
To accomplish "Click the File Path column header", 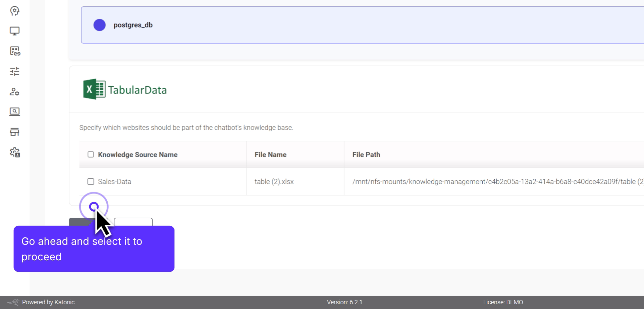I will tap(366, 154).
